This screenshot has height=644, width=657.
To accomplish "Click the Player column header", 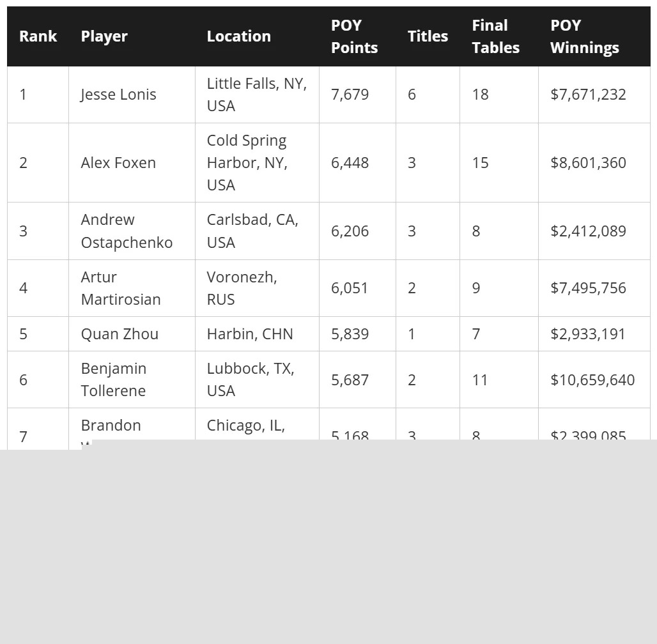I will (x=104, y=36).
